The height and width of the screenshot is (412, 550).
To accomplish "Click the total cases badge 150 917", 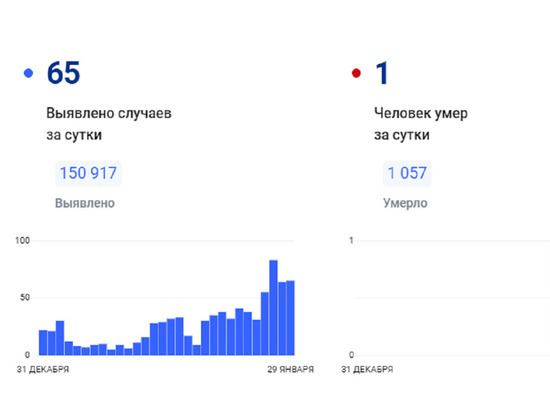I will [88, 173].
